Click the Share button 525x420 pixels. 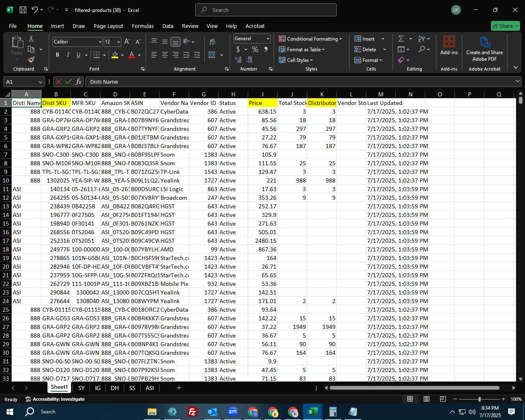pos(505,26)
